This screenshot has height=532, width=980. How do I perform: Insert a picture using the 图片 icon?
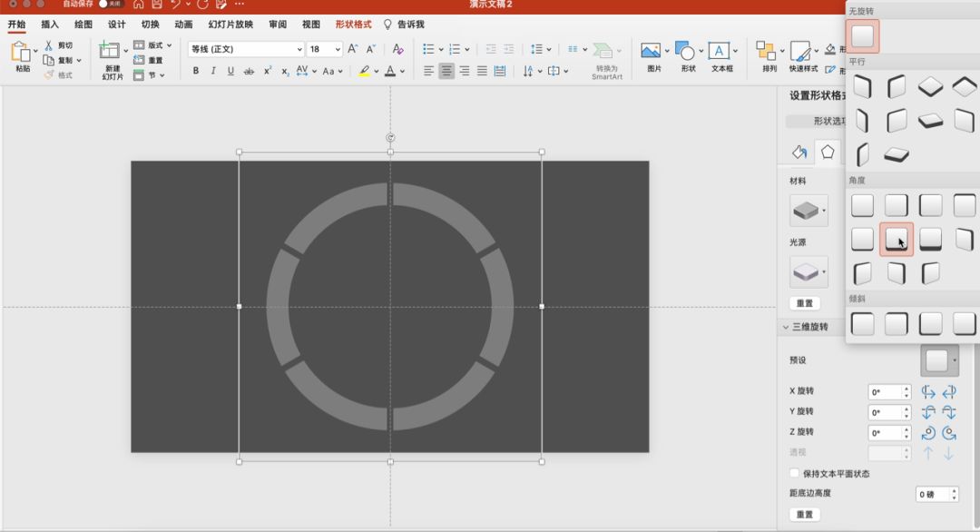click(x=651, y=52)
